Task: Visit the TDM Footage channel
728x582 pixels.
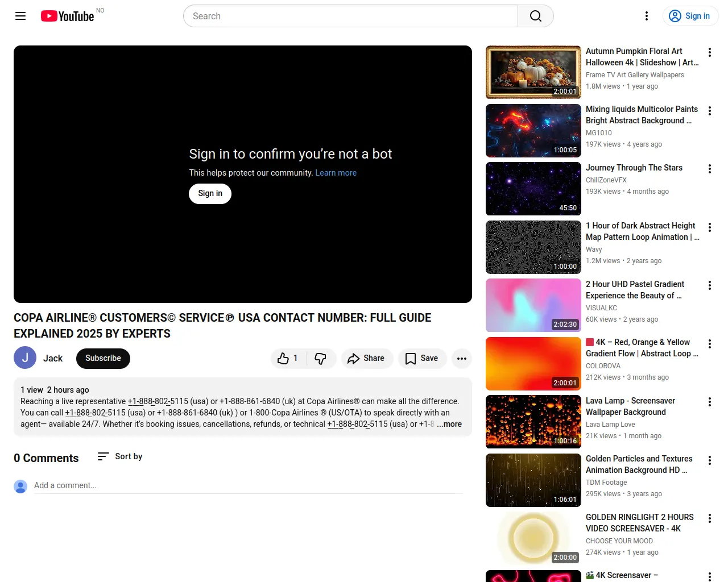Action: pos(606,483)
